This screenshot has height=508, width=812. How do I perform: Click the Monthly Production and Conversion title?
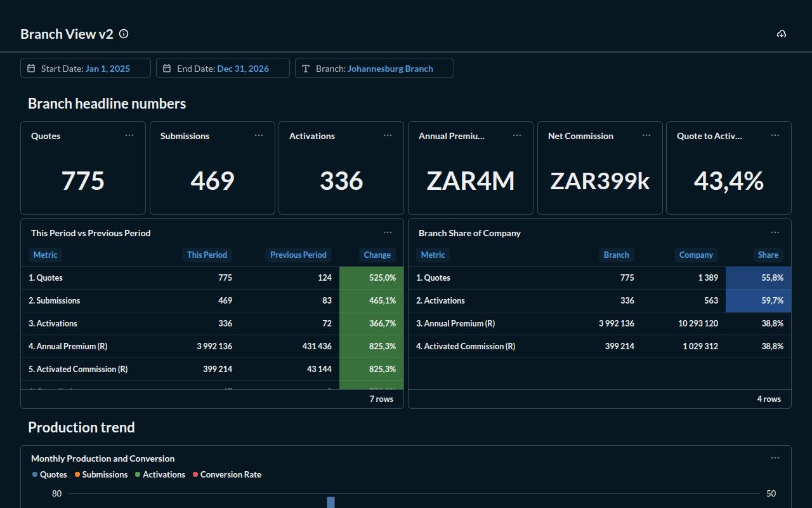tap(103, 458)
